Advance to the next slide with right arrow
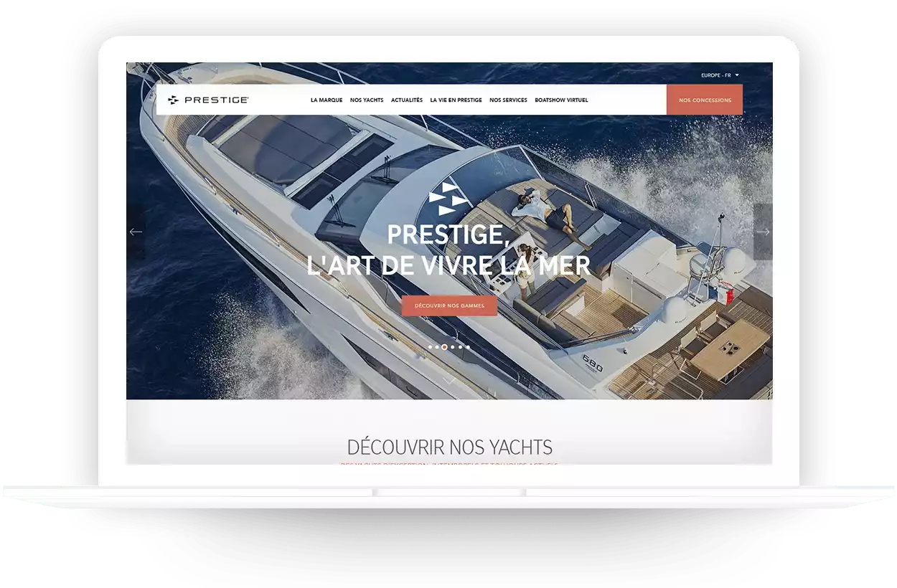897x588 pixels. pyautogui.click(x=763, y=232)
